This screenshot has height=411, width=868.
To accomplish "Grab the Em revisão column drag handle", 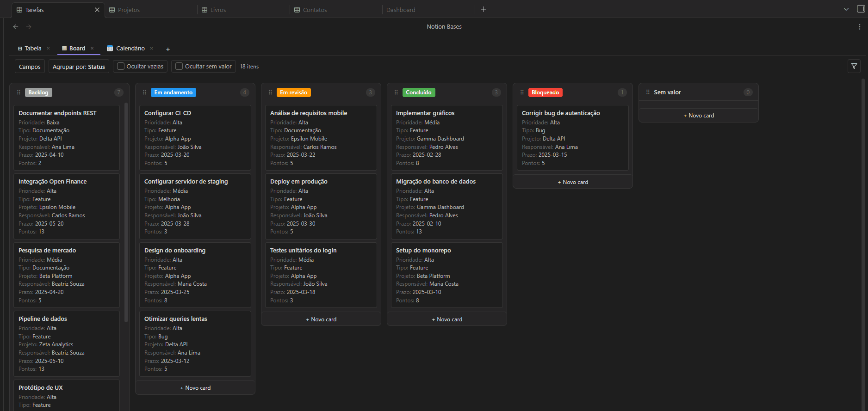I will (270, 92).
